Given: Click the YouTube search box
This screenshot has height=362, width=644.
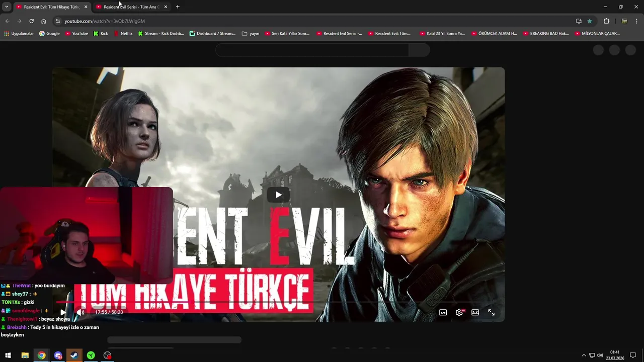Looking at the screenshot, I should click(x=312, y=50).
